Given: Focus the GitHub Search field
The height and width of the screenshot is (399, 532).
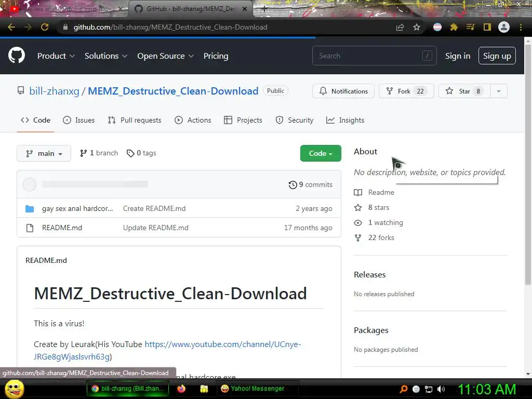Looking at the screenshot, I should coord(374,56).
